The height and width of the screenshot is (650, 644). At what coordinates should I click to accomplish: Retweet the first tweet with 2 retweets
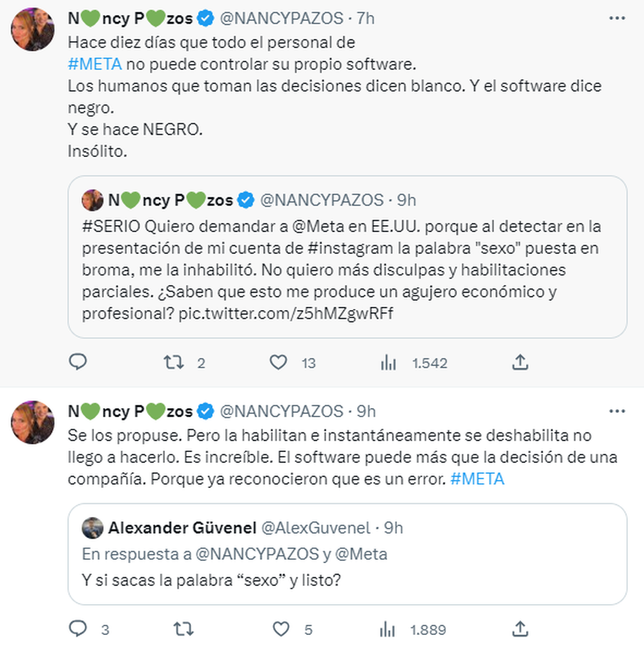(x=174, y=363)
